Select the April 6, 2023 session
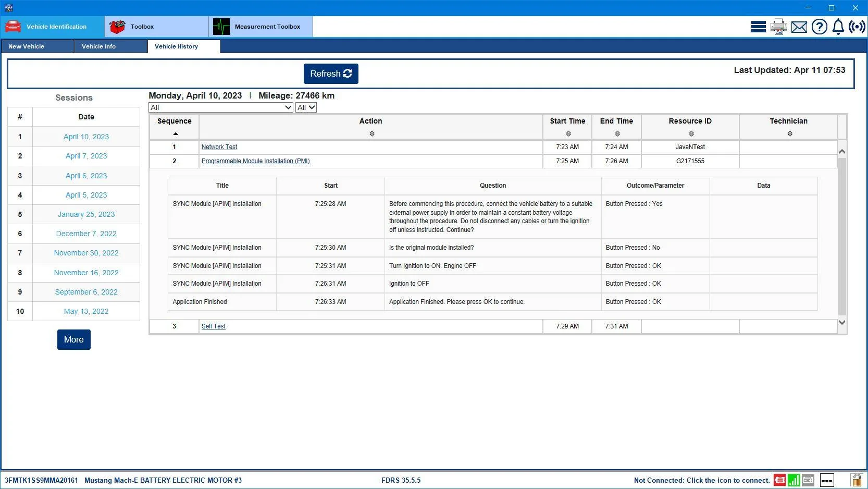Viewport: 868px width, 489px height. pyautogui.click(x=86, y=176)
